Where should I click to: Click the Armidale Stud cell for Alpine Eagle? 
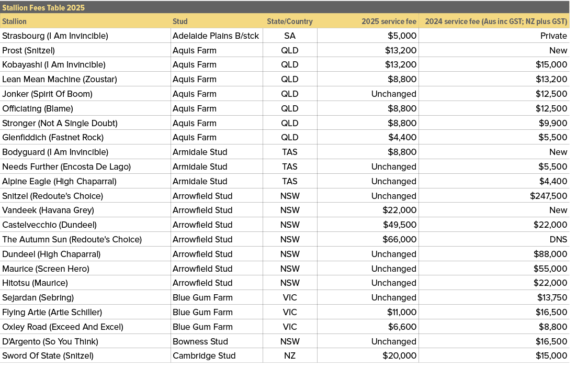[193, 181]
